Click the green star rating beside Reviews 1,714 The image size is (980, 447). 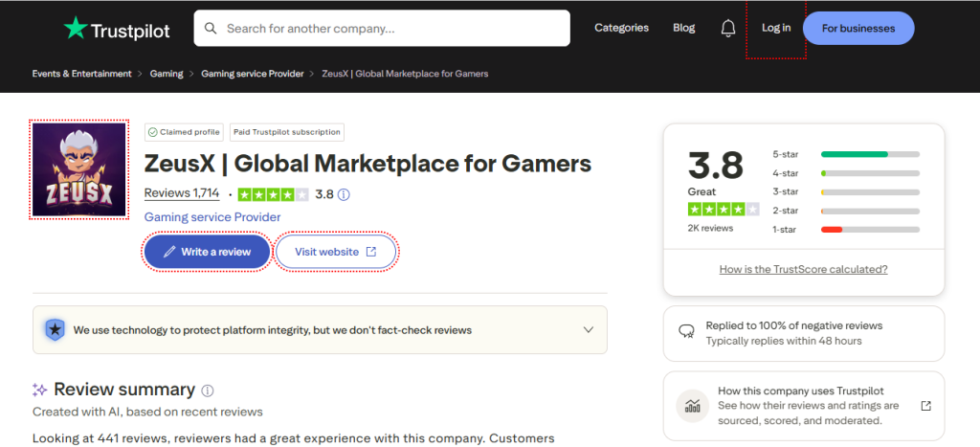click(x=273, y=194)
